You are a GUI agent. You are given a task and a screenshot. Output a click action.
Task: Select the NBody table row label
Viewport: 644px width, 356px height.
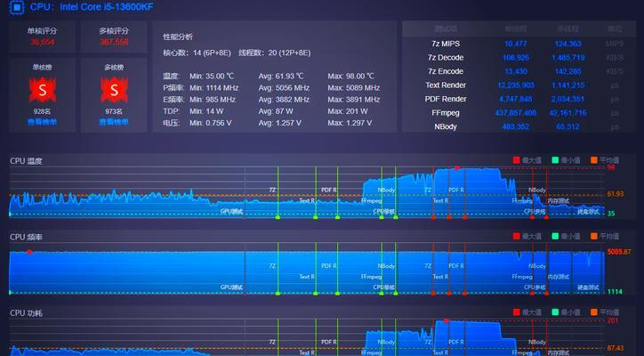point(446,126)
